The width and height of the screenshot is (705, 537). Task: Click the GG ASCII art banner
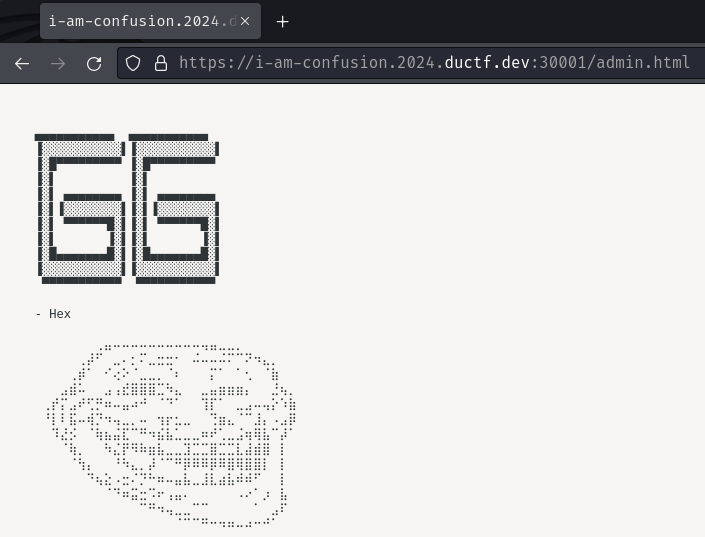point(127,209)
